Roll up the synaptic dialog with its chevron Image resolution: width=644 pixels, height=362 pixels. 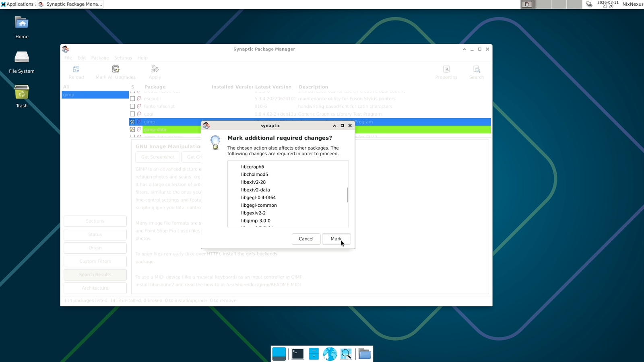[x=334, y=125]
